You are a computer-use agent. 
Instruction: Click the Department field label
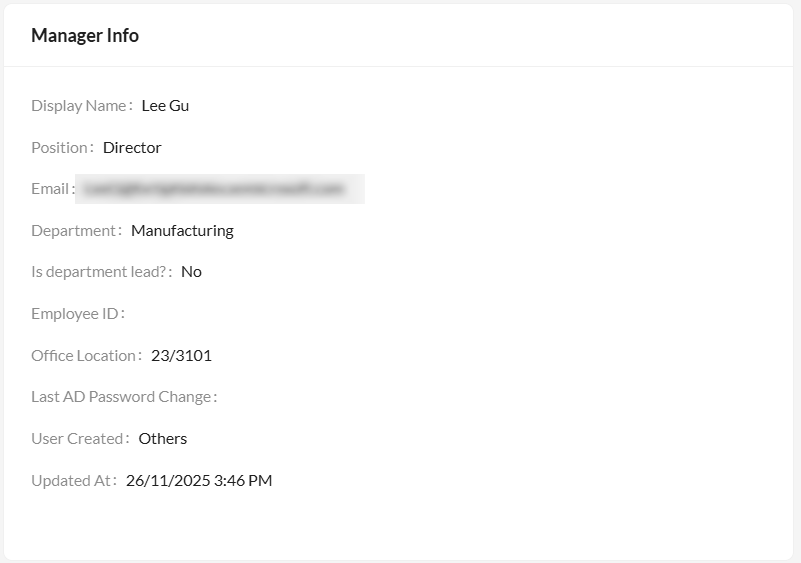(x=74, y=231)
